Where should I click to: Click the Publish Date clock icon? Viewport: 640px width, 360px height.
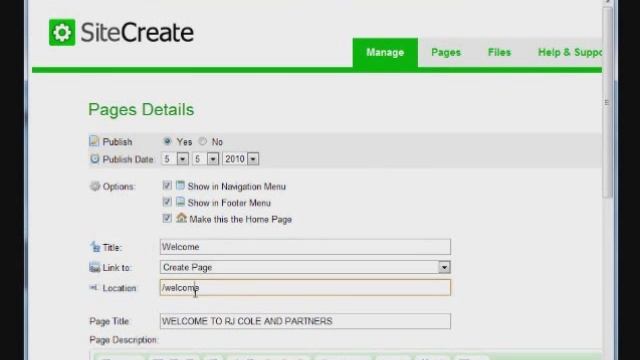pos(95,159)
